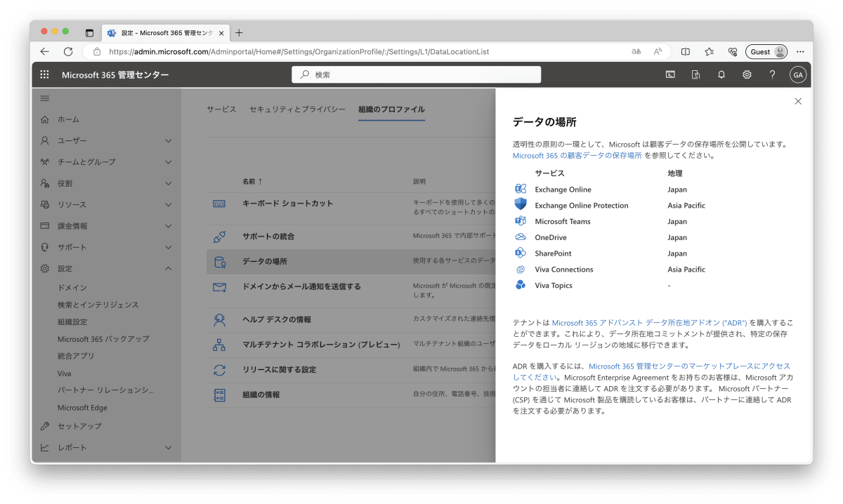
Task: Open Microsoft 365 バックアップ submenu item
Action: (x=103, y=339)
